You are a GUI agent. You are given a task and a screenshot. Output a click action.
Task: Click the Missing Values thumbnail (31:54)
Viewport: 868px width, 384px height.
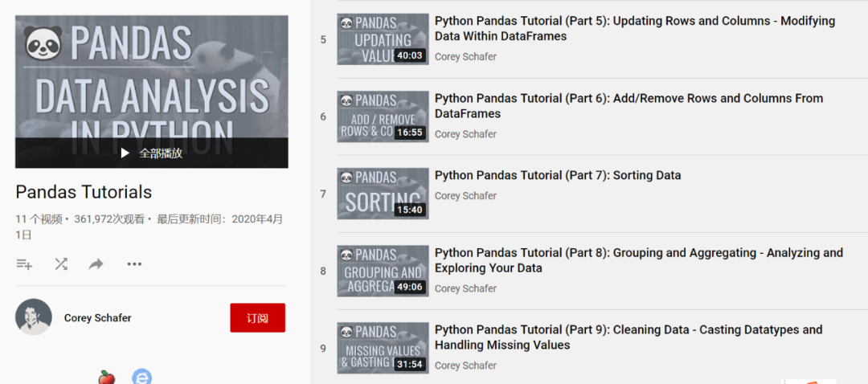pyautogui.click(x=383, y=348)
